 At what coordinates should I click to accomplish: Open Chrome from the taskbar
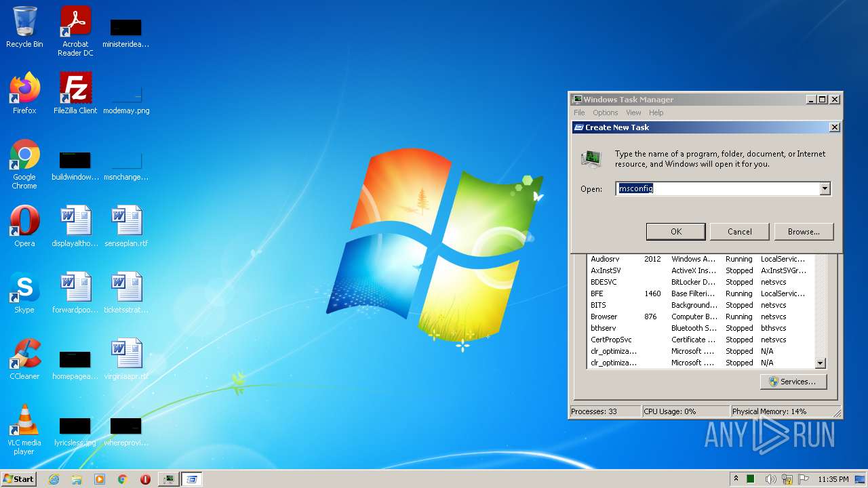(x=123, y=479)
